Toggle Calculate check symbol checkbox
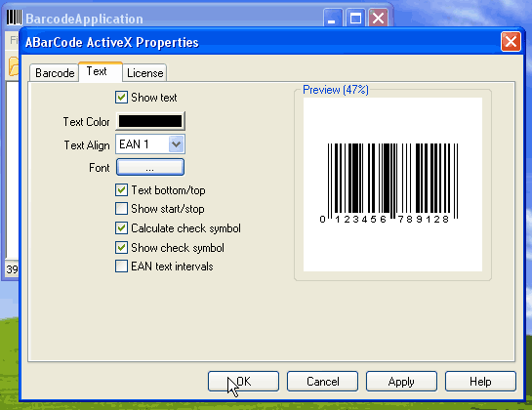This screenshot has height=410, width=532. (121, 227)
